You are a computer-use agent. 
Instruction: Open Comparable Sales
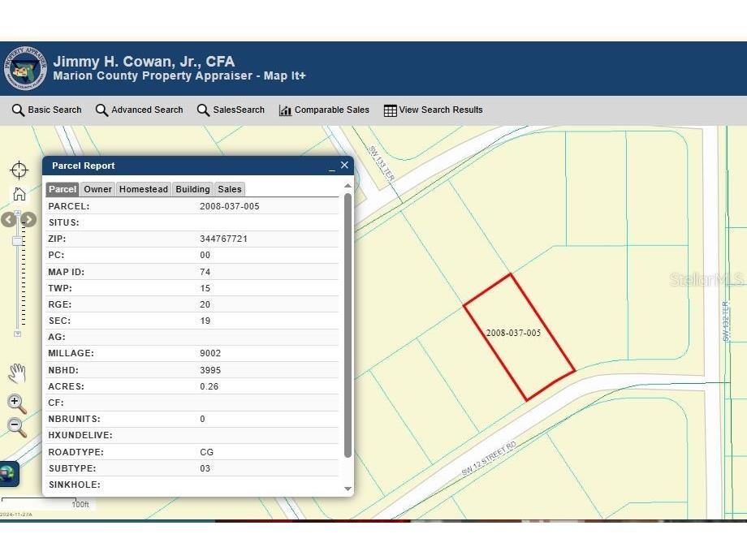[x=324, y=110]
